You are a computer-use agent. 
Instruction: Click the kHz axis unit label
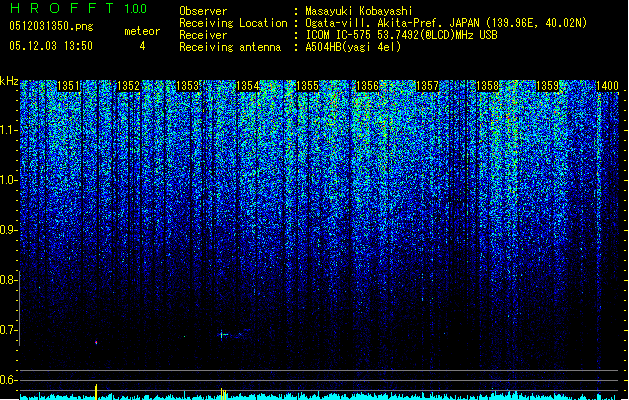coord(9,81)
